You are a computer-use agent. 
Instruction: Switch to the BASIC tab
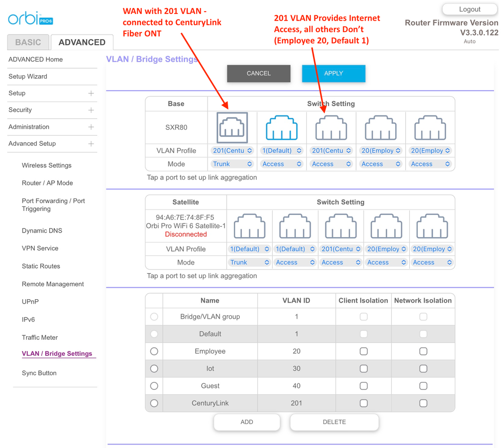pos(28,42)
